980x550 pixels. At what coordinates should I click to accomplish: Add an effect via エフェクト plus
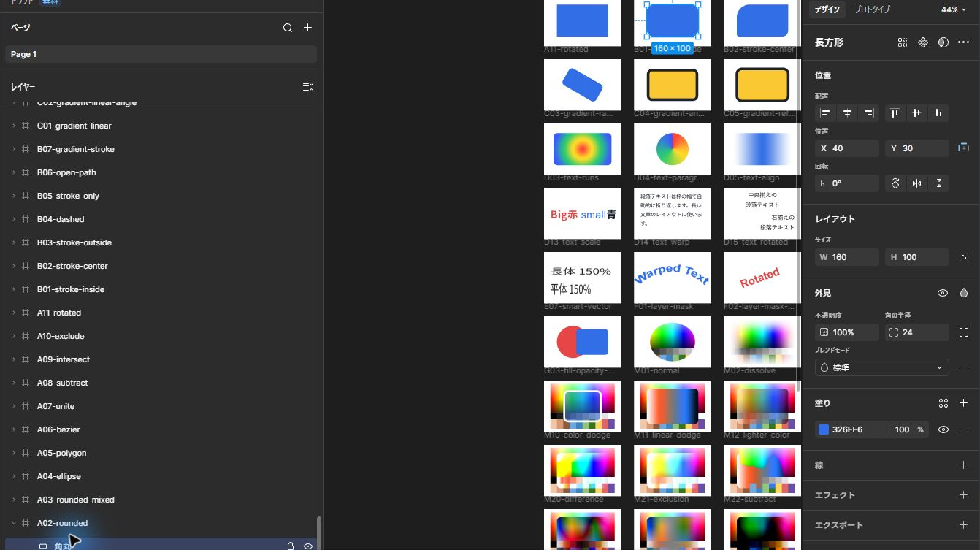coord(963,495)
